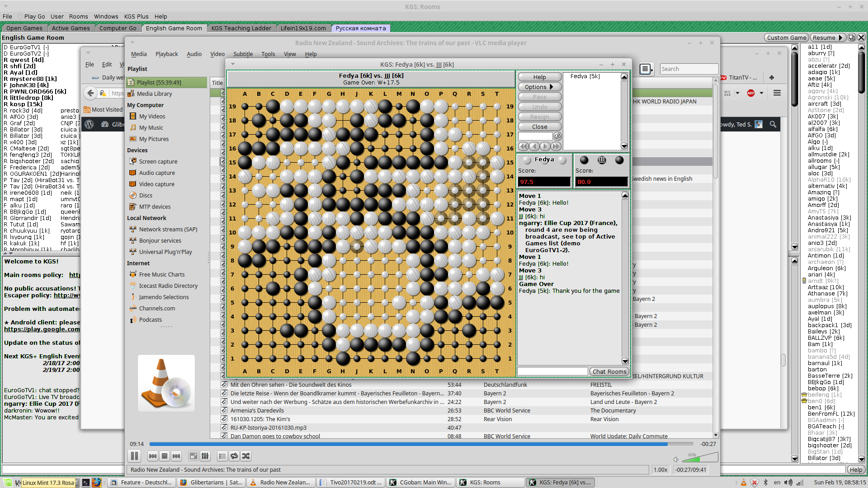Image resolution: width=868 pixels, height=488 pixels.
Task: Click the Chat Rooms button
Action: (x=609, y=371)
